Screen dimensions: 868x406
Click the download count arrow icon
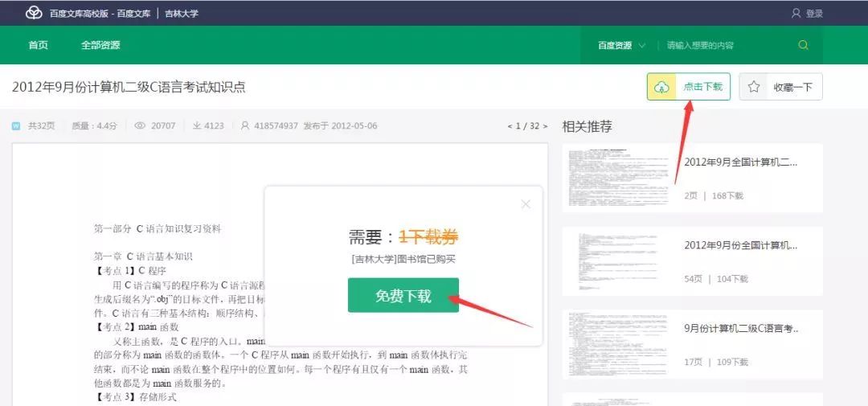click(196, 126)
